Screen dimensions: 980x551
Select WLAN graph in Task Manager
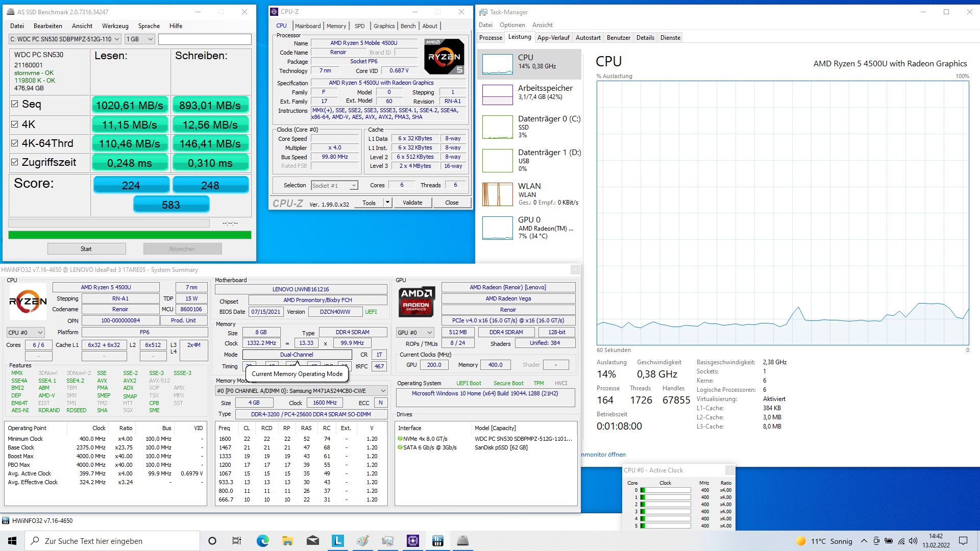497,194
